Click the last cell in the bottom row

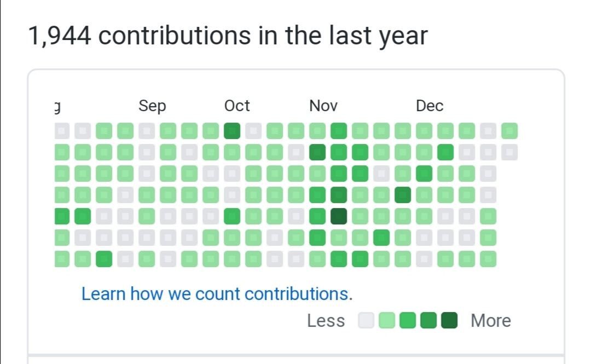488,259
